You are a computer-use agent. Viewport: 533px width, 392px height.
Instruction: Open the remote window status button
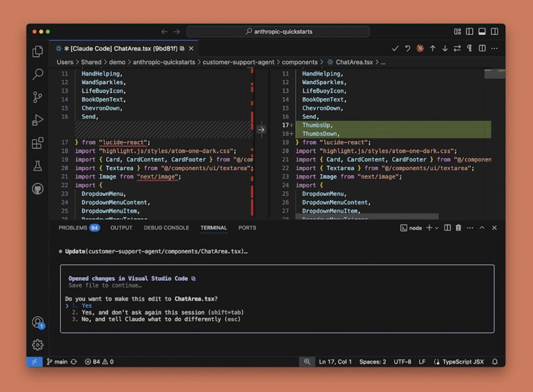34,362
